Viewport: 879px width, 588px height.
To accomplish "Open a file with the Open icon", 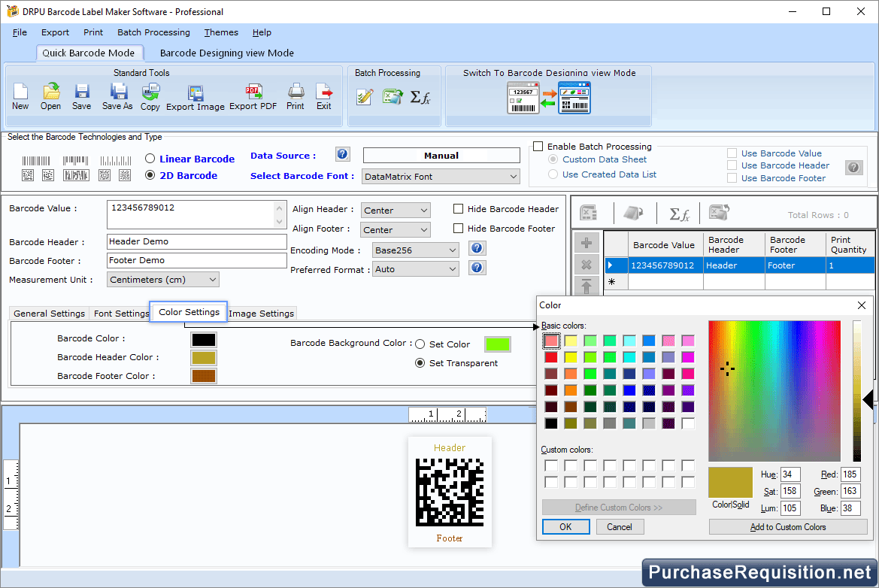I will (51, 95).
